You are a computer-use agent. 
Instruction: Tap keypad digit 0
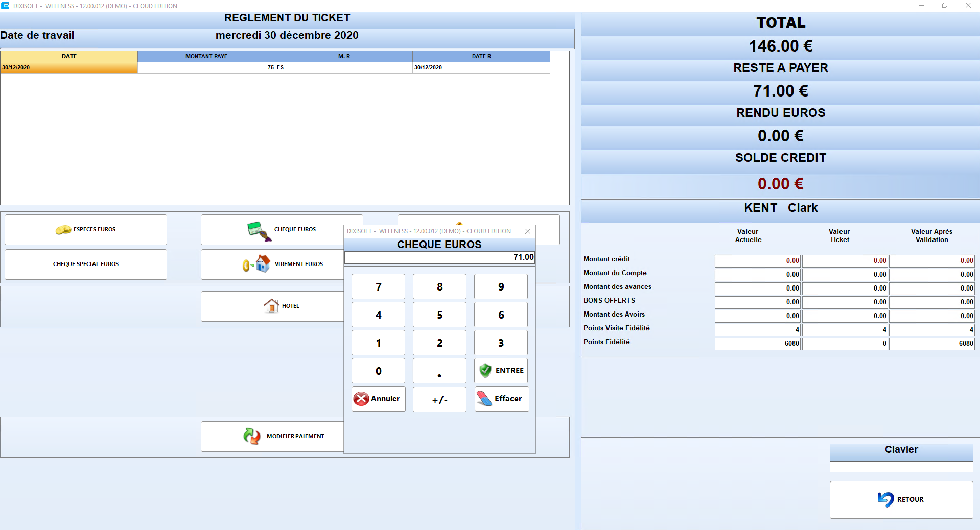click(x=378, y=371)
